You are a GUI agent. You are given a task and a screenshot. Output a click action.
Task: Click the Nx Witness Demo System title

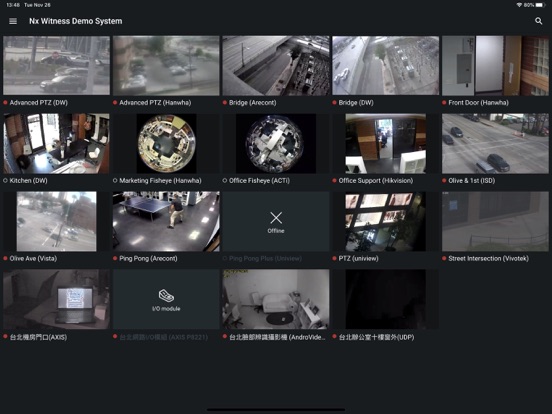[x=76, y=21]
